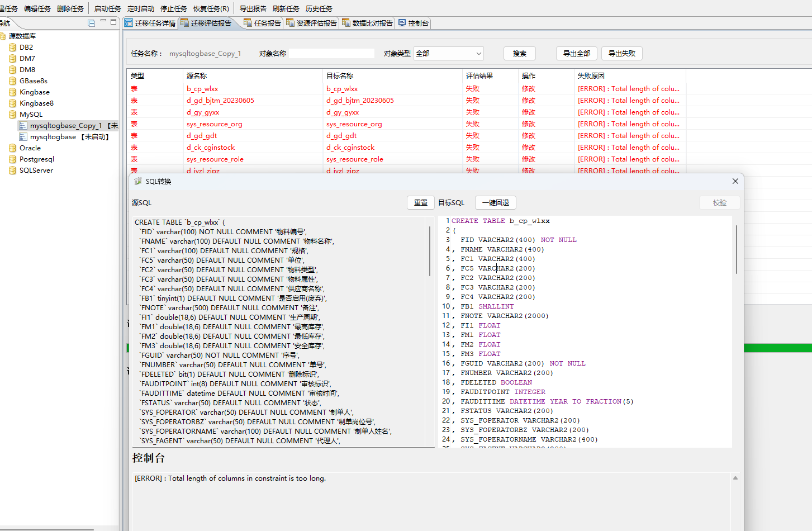Click 修改 in the d_gy_gyxx row

click(529, 112)
